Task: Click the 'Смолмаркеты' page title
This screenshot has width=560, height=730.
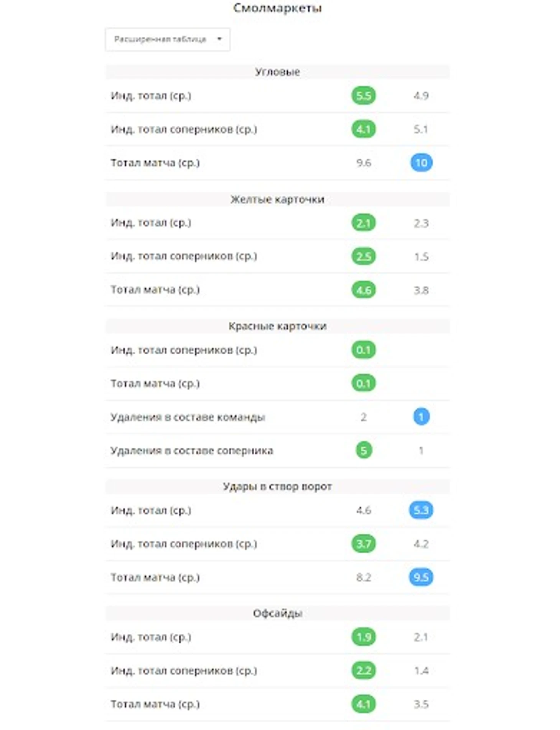Action: tap(277, 8)
